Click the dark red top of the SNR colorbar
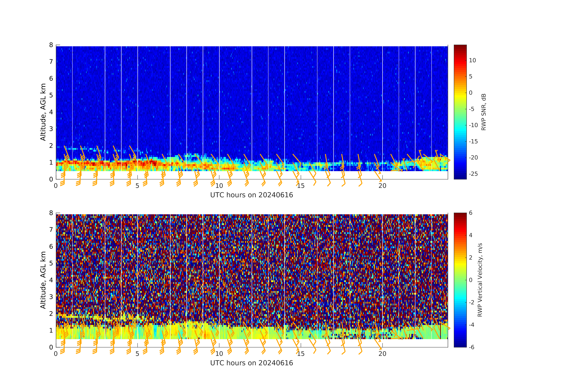The width and height of the screenshot is (571, 392). pyautogui.click(x=460, y=47)
